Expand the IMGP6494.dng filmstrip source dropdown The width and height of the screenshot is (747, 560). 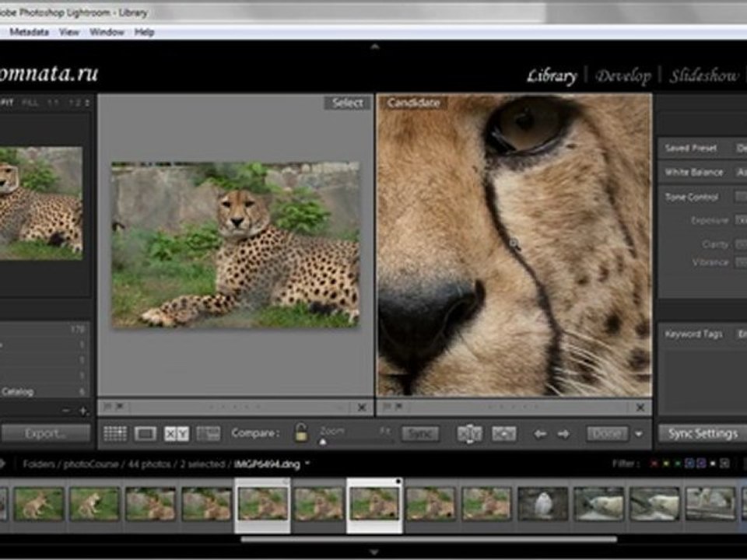[307, 464]
